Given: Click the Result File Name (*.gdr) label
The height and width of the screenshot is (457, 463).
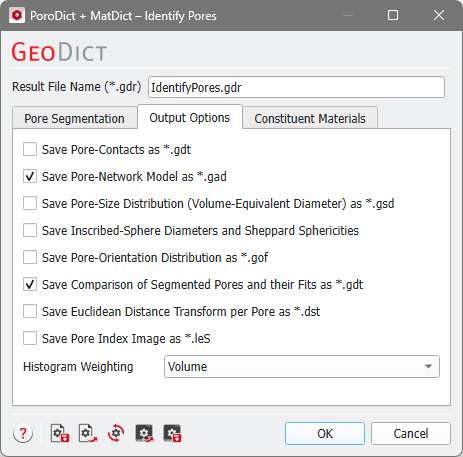Looking at the screenshot, I should click(x=77, y=87).
